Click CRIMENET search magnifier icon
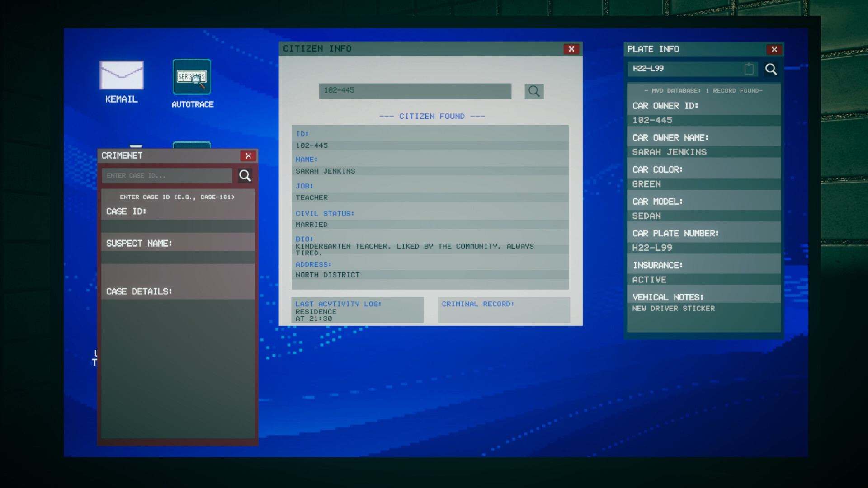 (x=245, y=176)
